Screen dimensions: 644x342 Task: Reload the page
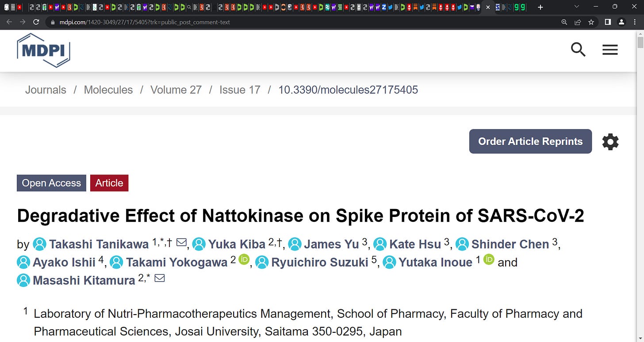pyautogui.click(x=36, y=22)
